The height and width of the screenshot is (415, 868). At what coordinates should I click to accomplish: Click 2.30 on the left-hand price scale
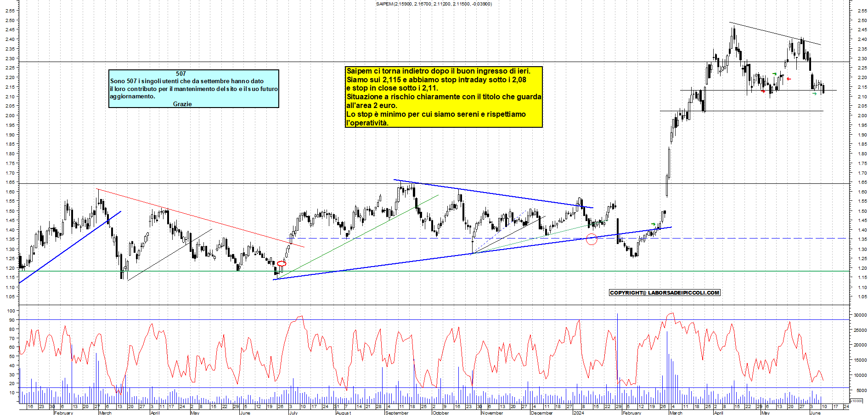coord(10,58)
